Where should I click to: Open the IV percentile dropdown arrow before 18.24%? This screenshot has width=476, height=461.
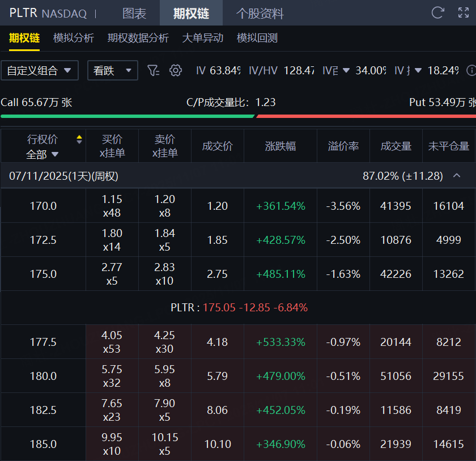click(x=418, y=70)
